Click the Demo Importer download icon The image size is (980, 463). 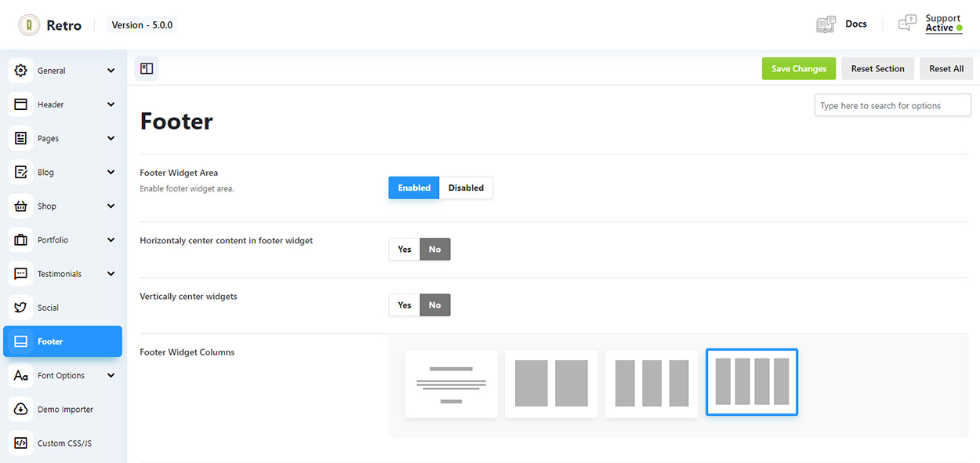[x=21, y=410]
